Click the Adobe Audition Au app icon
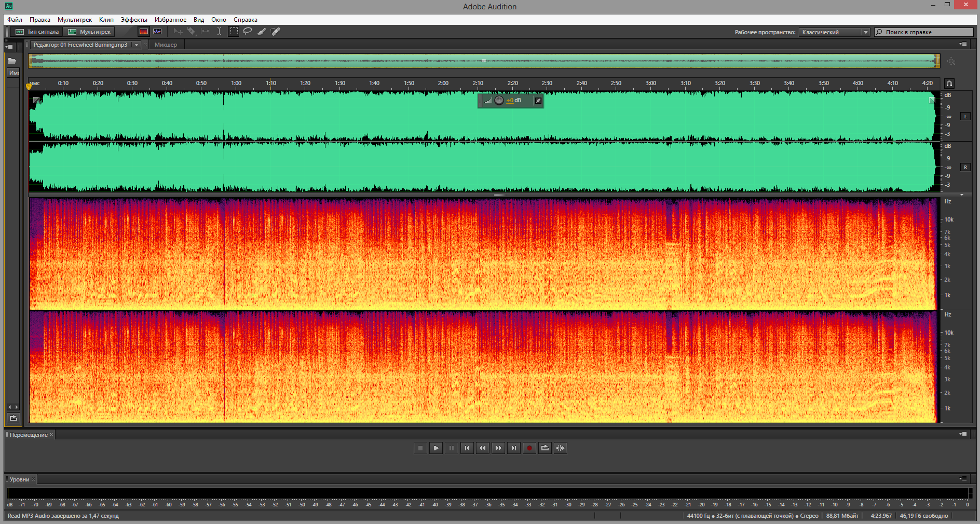Viewport: 980px width, 524px height. (x=9, y=6)
